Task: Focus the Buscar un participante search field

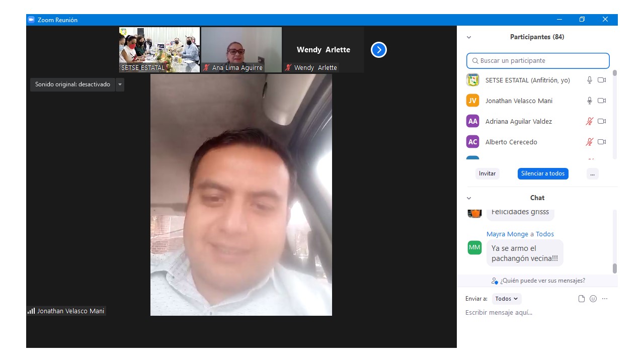Action: click(538, 61)
